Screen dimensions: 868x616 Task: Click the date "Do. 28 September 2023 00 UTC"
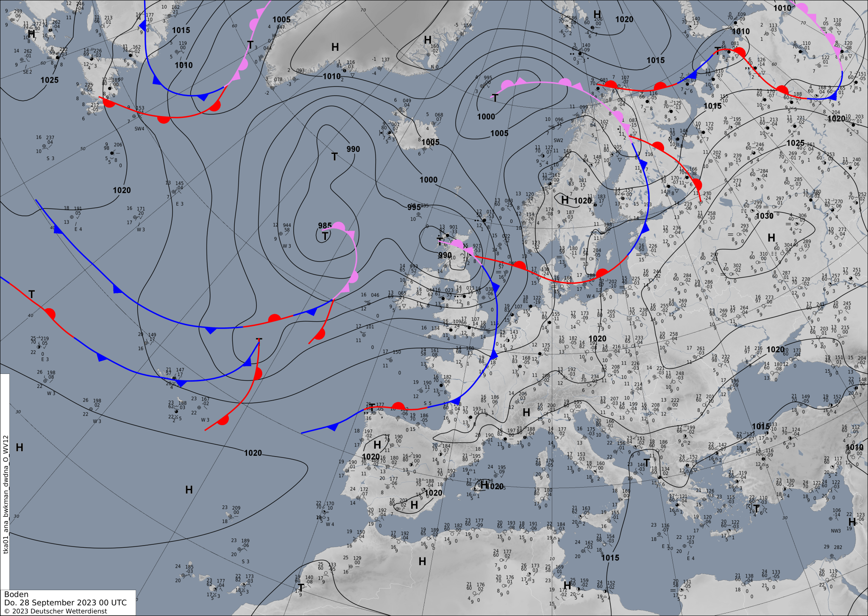click(x=65, y=603)
